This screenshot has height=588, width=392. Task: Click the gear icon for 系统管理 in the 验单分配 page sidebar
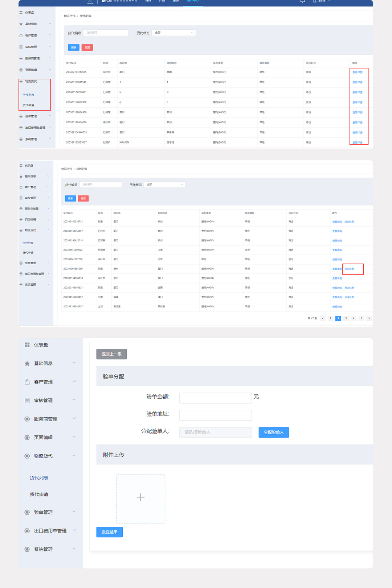[x=27, y=549]
